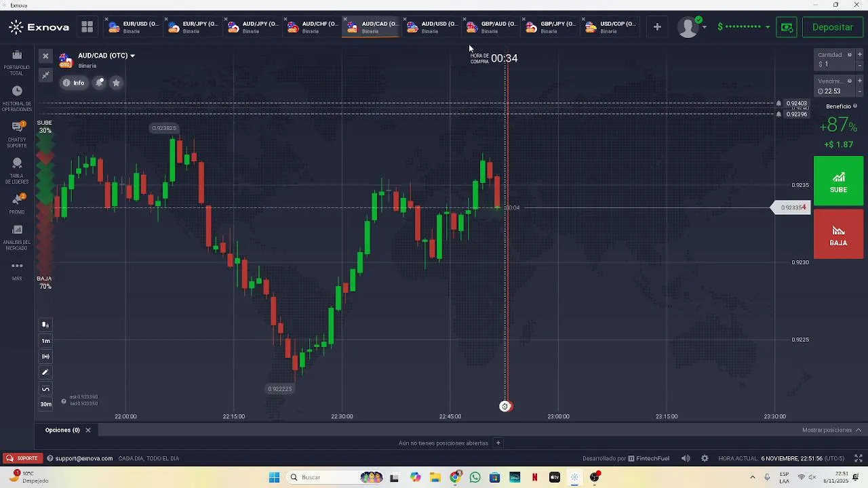Viewport: 868px width, 488px height.
Task: Open the Más menu in sidebar
Action: click(x=17, y=270)
